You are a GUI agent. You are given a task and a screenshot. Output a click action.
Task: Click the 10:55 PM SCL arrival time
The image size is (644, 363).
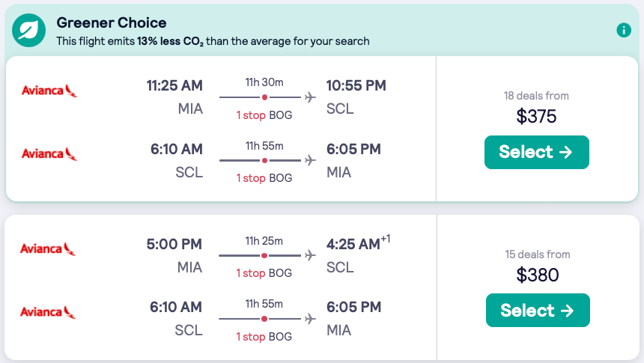coord(356,85)
